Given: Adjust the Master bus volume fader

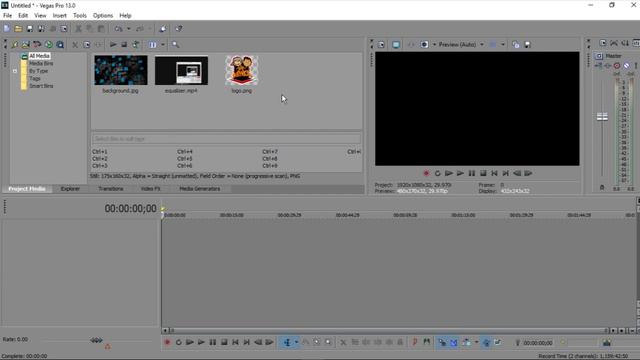Looking at the screenshot, I should tap(602, 117).
